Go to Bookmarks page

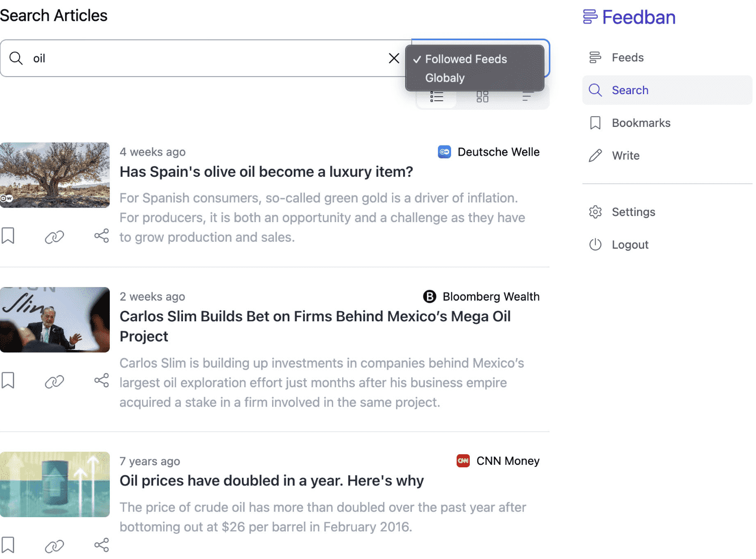(x=641, y=123)
